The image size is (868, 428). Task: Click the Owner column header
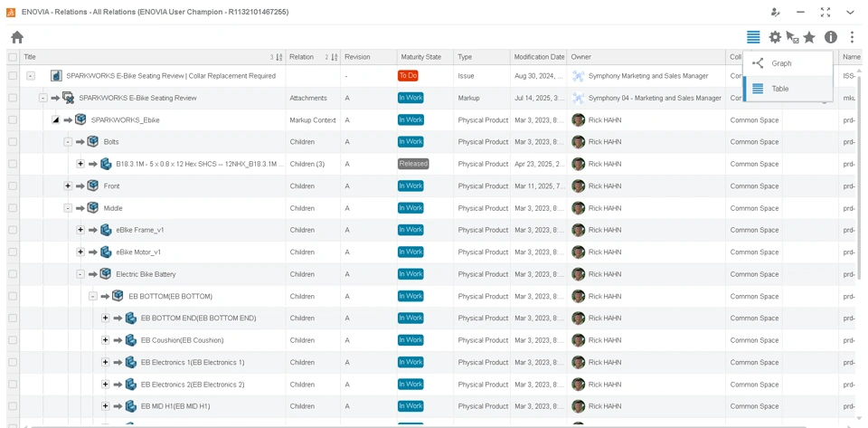coord(646,57)
